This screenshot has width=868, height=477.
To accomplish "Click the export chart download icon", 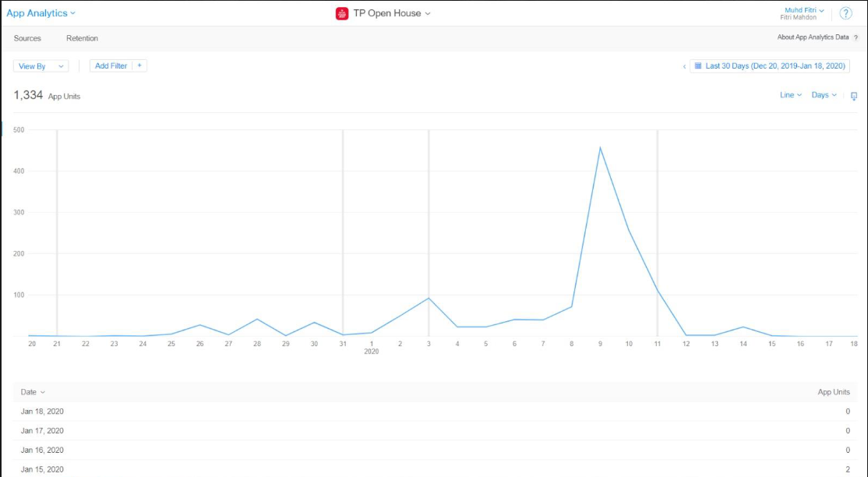I will tap(853, 96).
